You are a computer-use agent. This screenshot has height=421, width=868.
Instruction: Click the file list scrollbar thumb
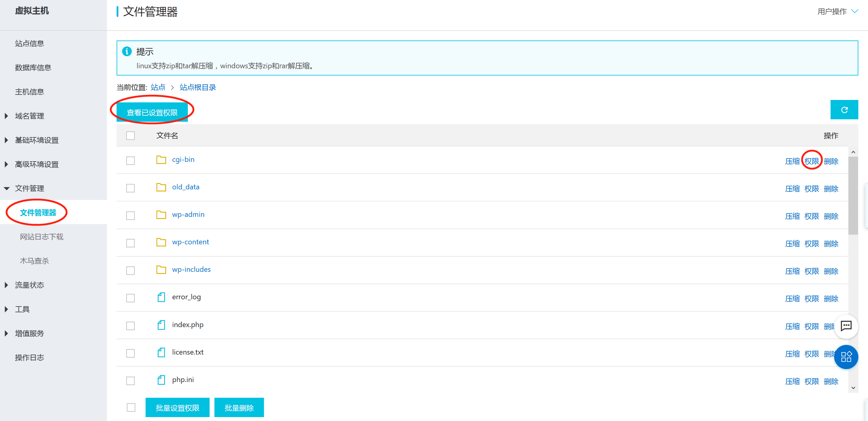point(853,195)
